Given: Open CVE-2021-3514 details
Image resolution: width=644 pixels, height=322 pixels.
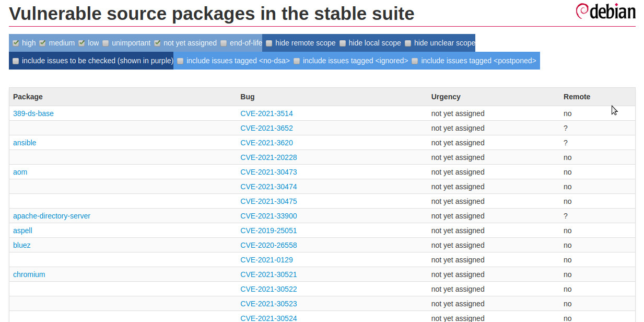Looking at the screenshot, I should click(266, 113).
